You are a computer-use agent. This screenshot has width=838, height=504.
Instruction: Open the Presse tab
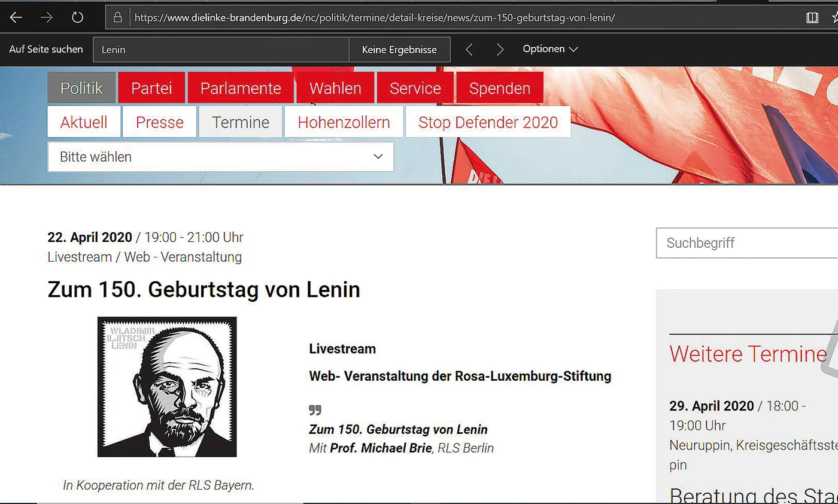point(159,122)
